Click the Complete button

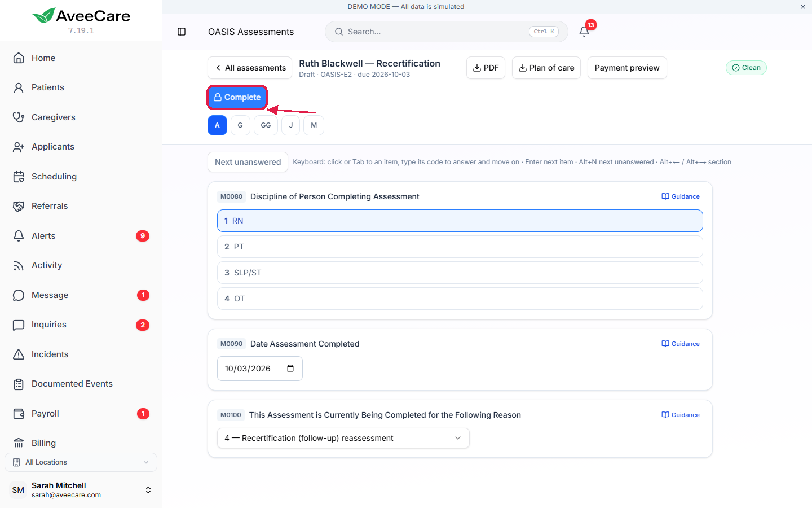(x=237, y=97)
